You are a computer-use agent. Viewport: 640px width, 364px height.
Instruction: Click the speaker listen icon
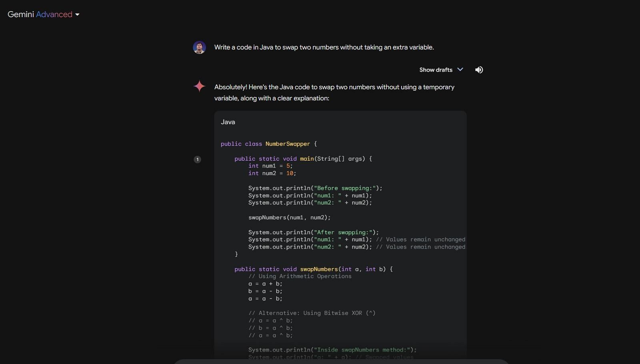[x=479, y=70]
